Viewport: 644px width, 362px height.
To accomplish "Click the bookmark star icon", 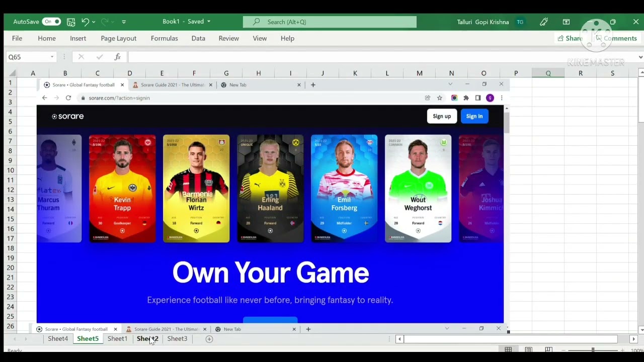I will pyautogui.click(x=439, y=98).
